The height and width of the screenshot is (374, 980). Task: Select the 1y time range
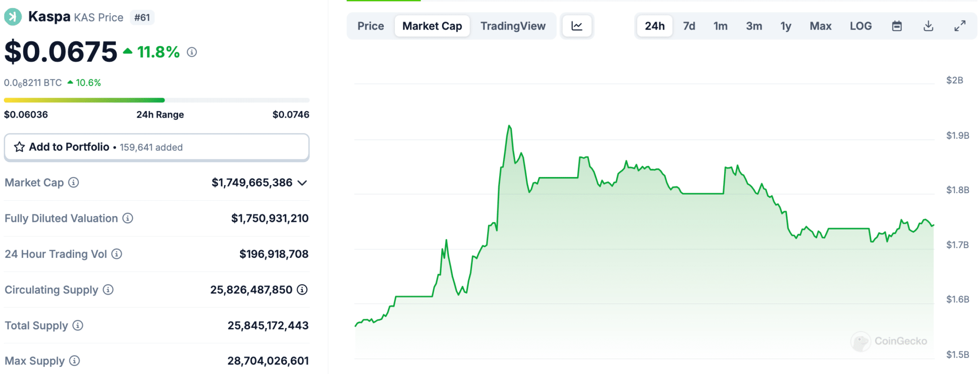pyautogui.click(x=785, y=26)
